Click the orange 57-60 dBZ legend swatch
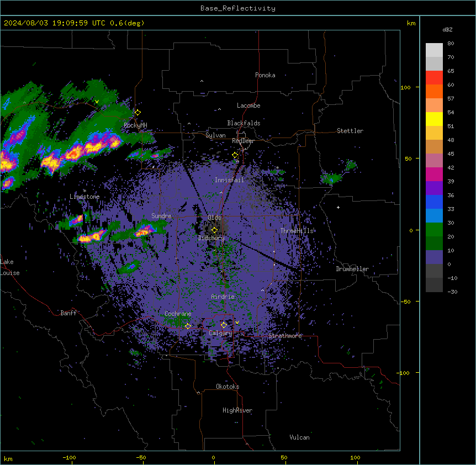The width and height of the screenshot is (476, 465). (434, 91)
